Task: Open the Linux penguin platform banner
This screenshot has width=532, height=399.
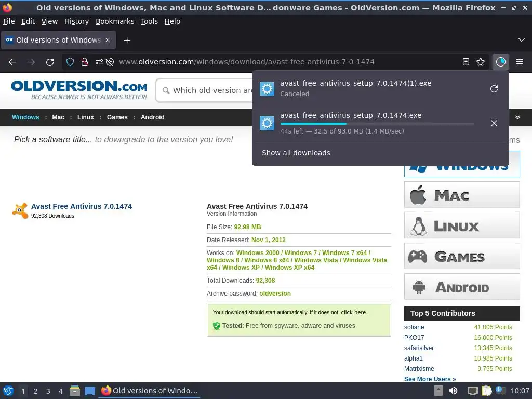Action: (x=462, y=225)
